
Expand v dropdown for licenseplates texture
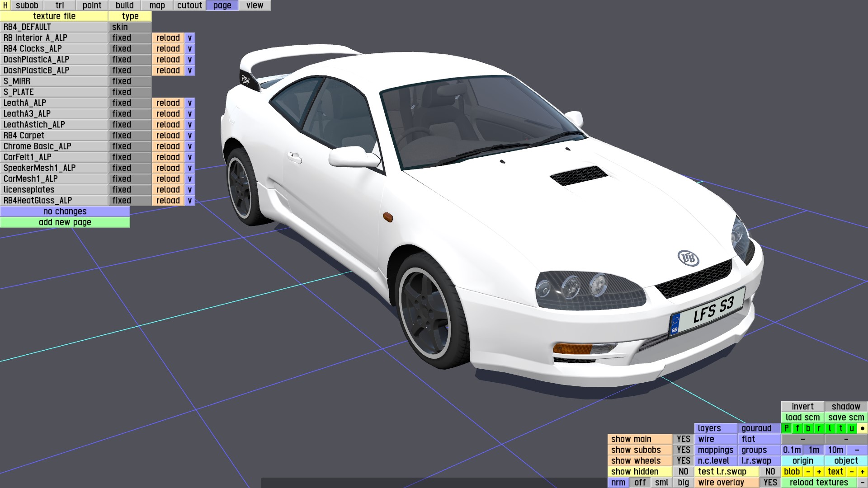190,190
